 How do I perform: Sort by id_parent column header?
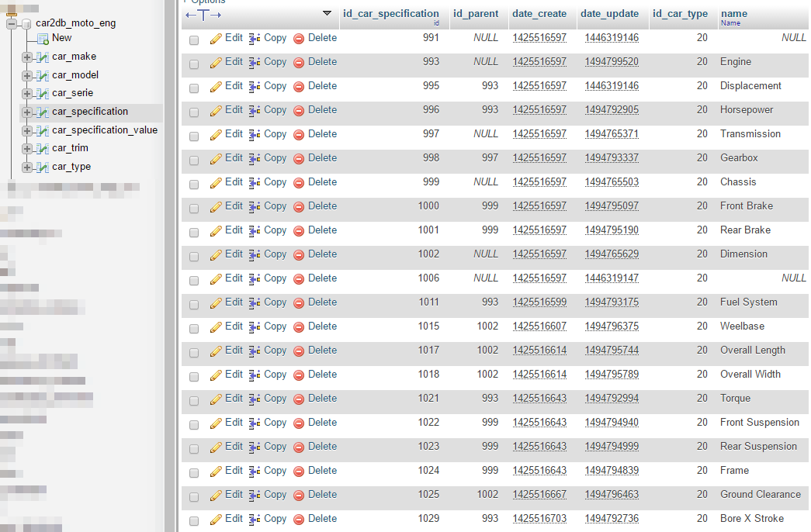(476, 14)
